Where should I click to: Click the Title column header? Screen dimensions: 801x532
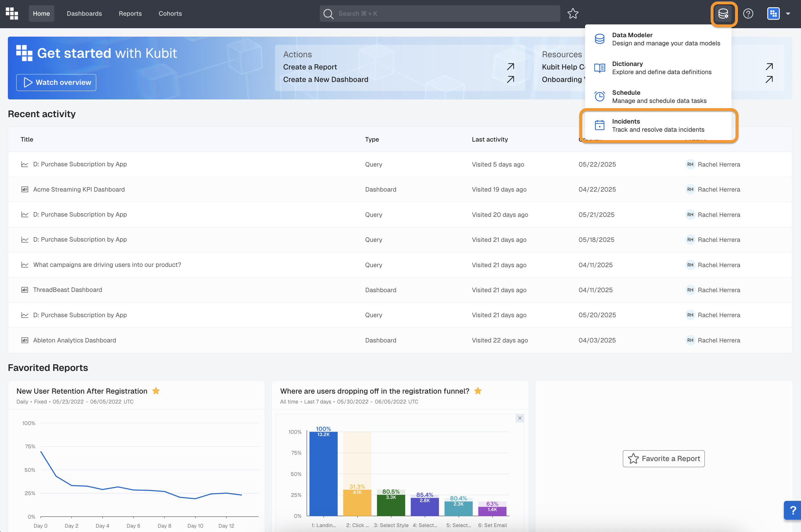27,140
